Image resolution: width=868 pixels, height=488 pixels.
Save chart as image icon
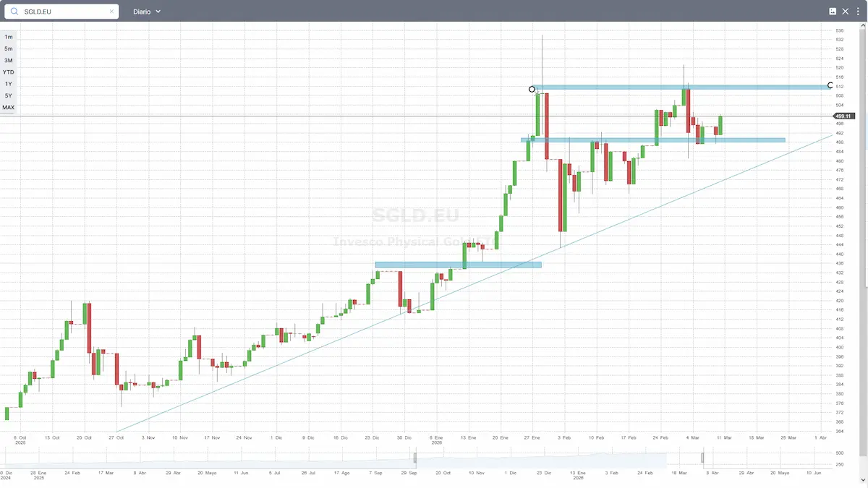click(833, 12)
